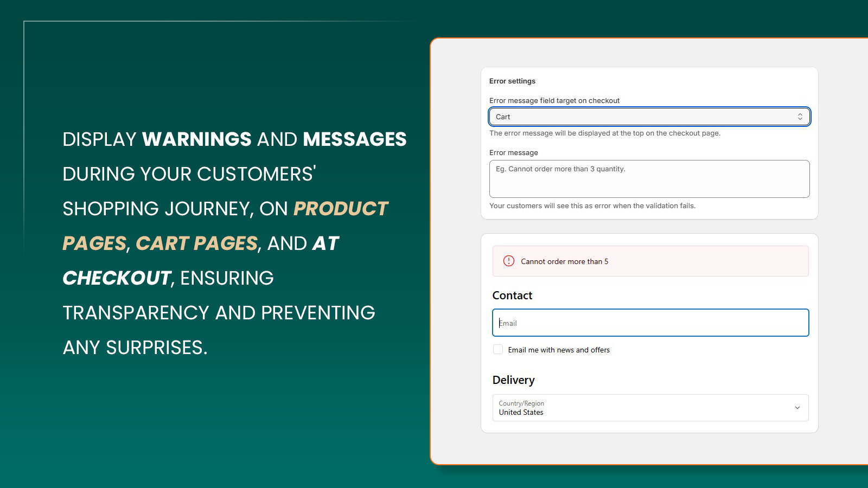868x488 pixels.
Task: Click the Error message text area
Action: pos(649,179)
